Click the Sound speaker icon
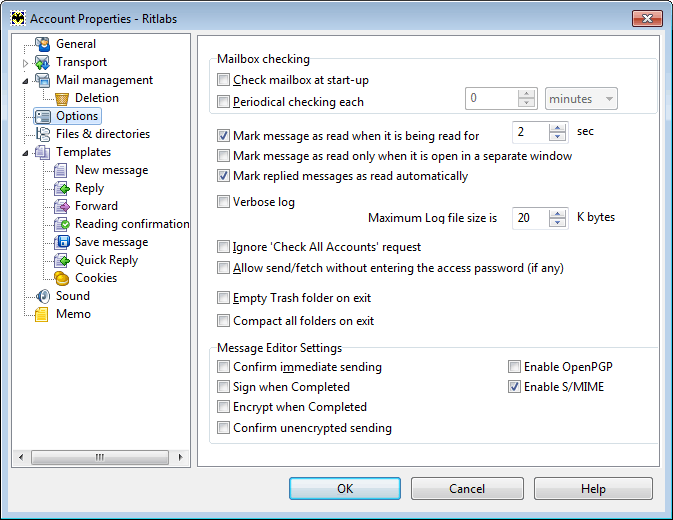 click(x=42, y=296)
